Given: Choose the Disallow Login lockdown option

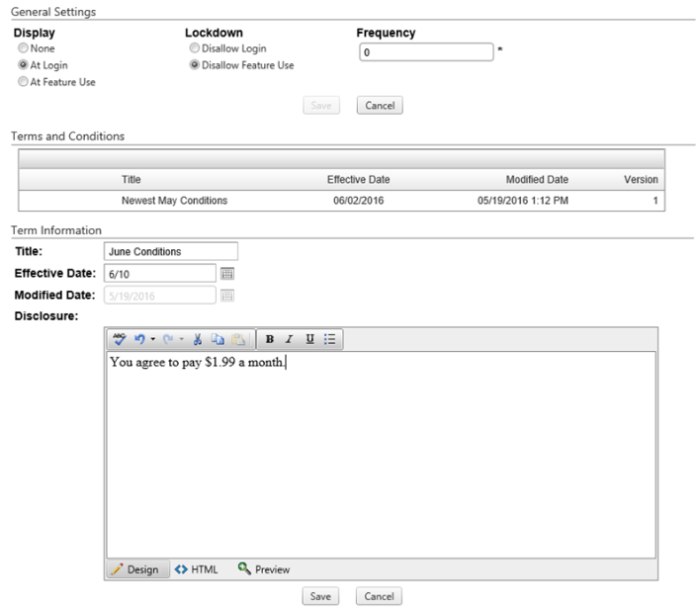Looking at the screenshot, I should pyautogui.click(x=194, y=48).
